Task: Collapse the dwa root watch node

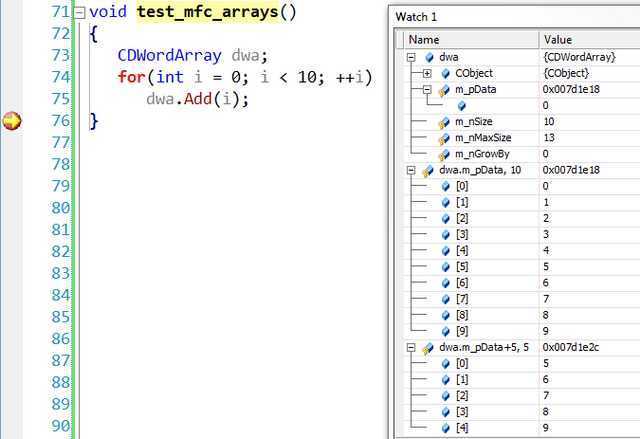Action: pyautogui.click(x=411, y=58)
